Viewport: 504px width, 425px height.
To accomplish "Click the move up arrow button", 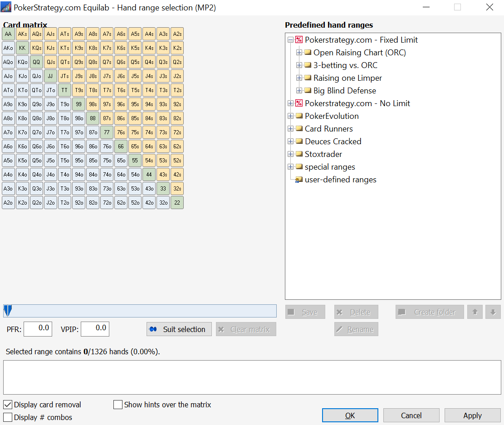I will (475, 312).
